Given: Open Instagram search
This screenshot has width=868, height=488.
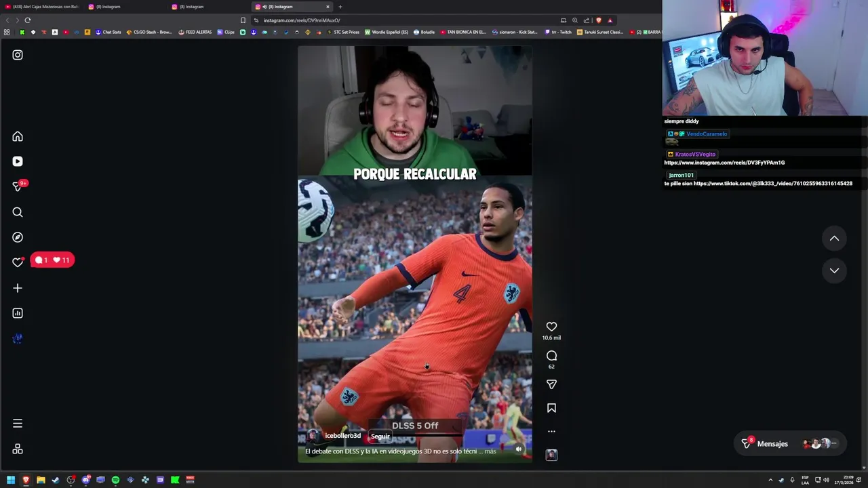Looking at the screenshot, I should point(18,212).
